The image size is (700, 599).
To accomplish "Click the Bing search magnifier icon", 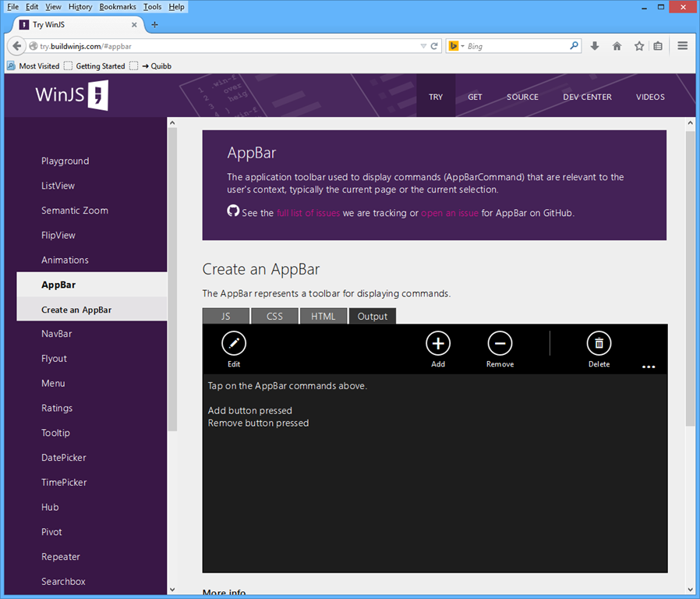I will [x=574, y=45].
